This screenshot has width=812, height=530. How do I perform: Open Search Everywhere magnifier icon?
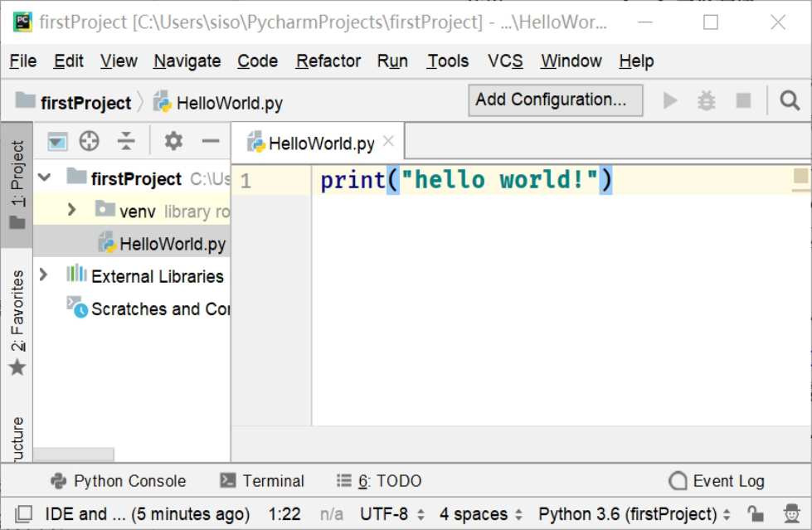click(x=790, y=100)
